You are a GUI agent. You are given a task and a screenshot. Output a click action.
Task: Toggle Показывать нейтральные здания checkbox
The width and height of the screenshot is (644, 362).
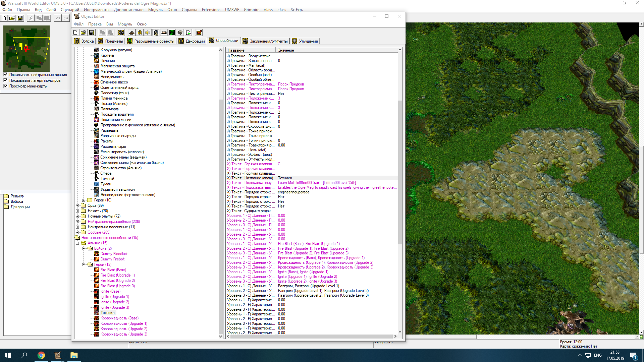pos(5,75)
